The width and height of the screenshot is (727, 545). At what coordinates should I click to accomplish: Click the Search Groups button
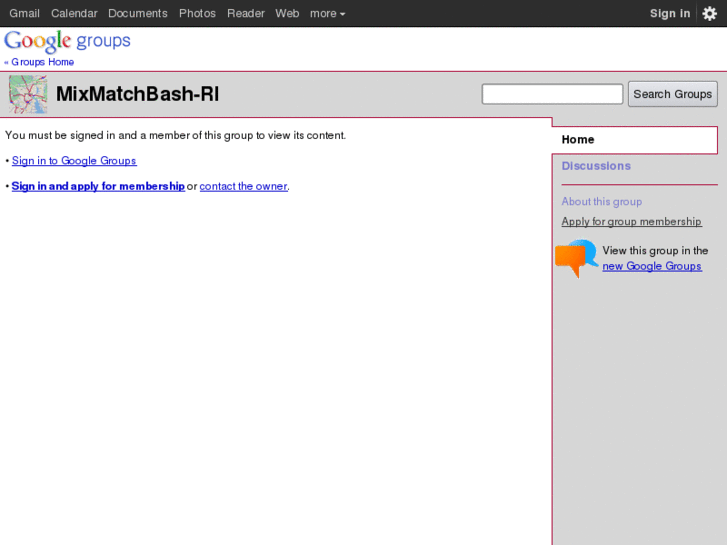tap(673, 94)
